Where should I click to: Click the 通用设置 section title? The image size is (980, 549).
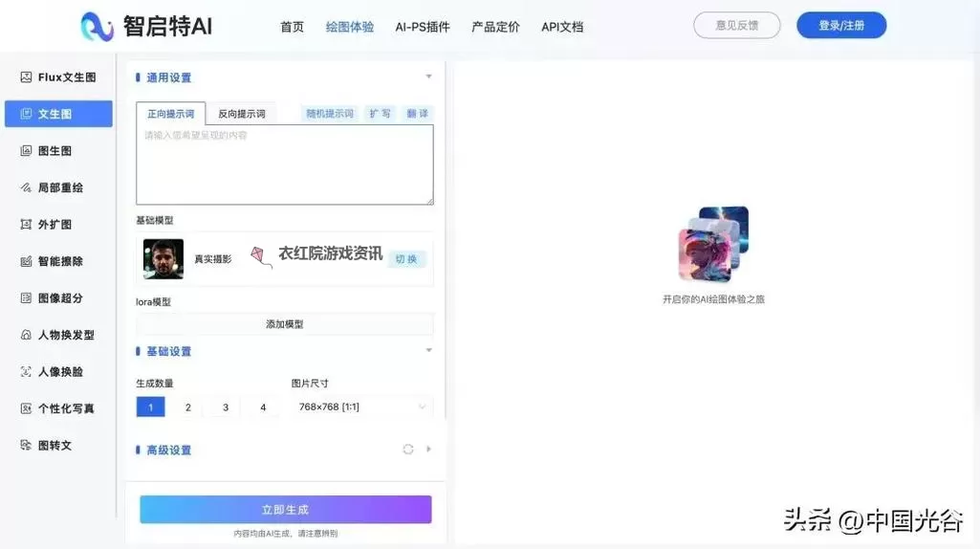click(168, 77)
